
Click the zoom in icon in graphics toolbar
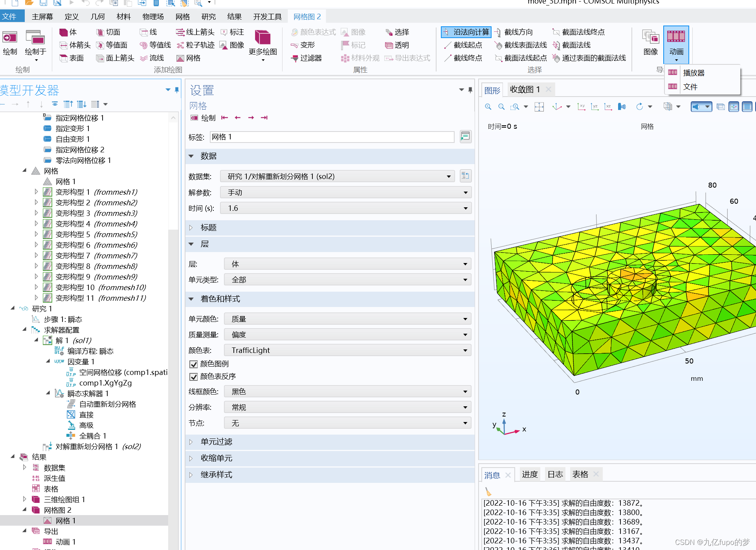(488, 107)
